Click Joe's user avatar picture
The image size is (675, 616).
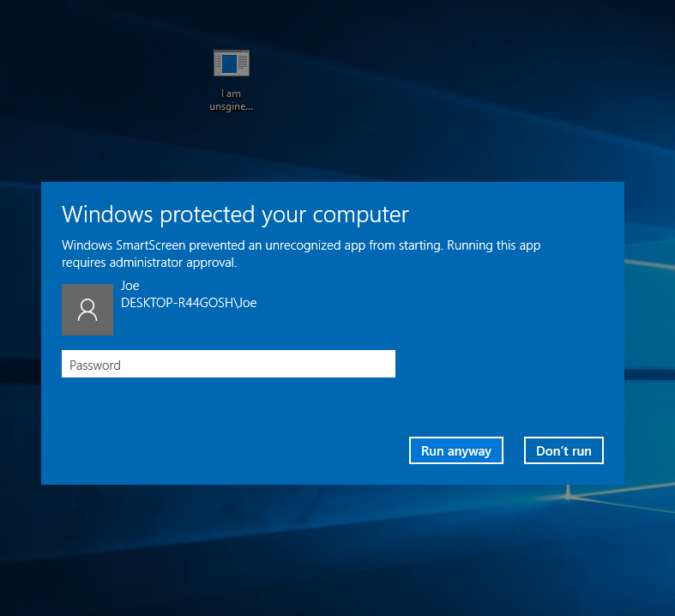[x=87, y=310]
